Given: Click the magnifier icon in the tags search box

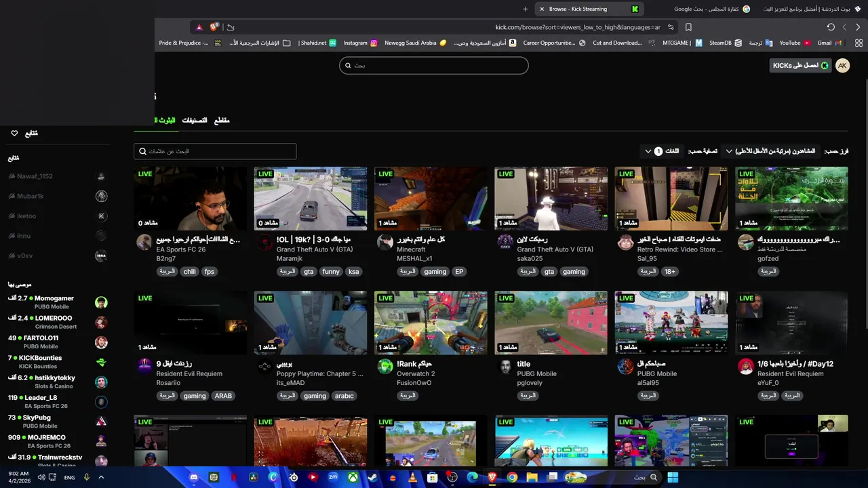Looking at the screenshot, I should click(x=142, y=151).
